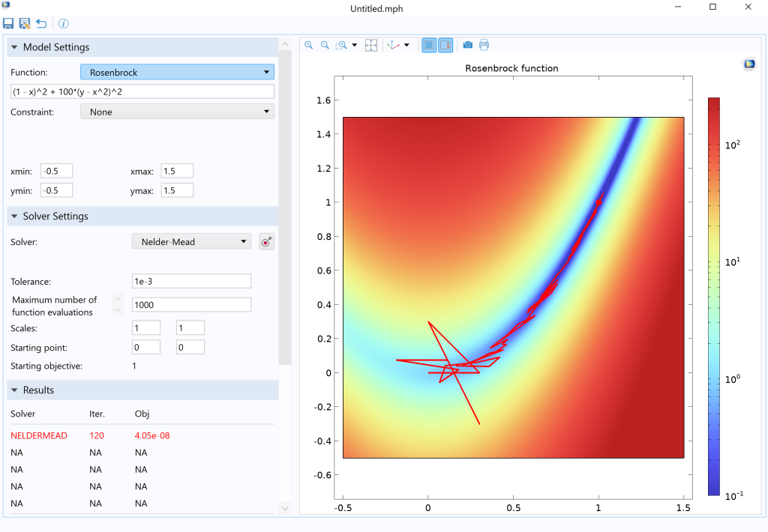
Task: Open the Zoom Box dropdown arrow
Action: [355, 45]
